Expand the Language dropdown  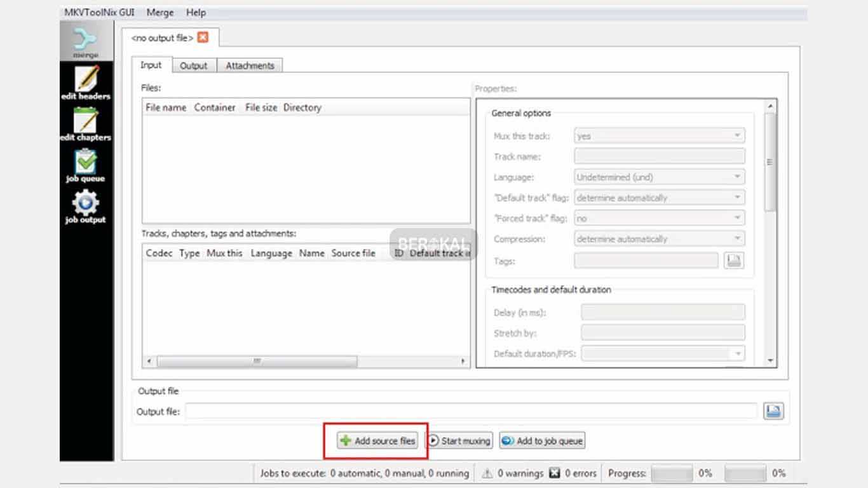coord(660,177)
